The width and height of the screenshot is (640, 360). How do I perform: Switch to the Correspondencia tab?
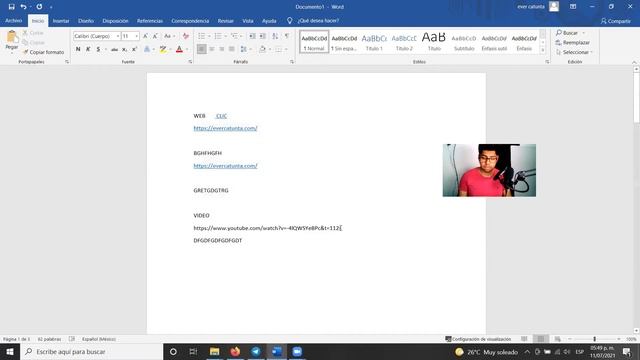190,21
